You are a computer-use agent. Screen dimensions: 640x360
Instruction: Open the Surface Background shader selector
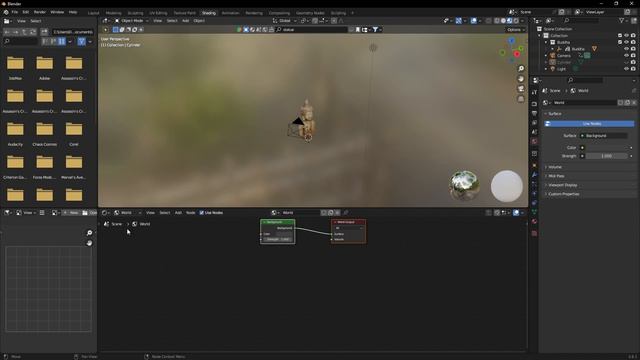603,136
